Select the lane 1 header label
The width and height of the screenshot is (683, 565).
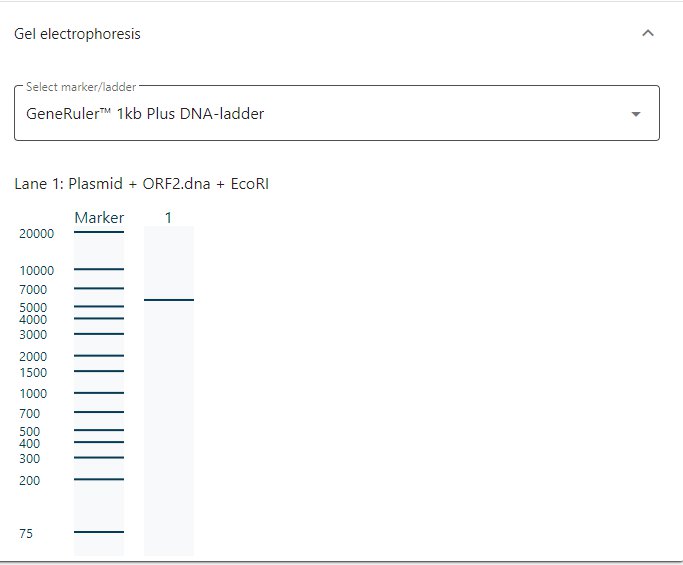pyautogui.click(x=168, y=218)
